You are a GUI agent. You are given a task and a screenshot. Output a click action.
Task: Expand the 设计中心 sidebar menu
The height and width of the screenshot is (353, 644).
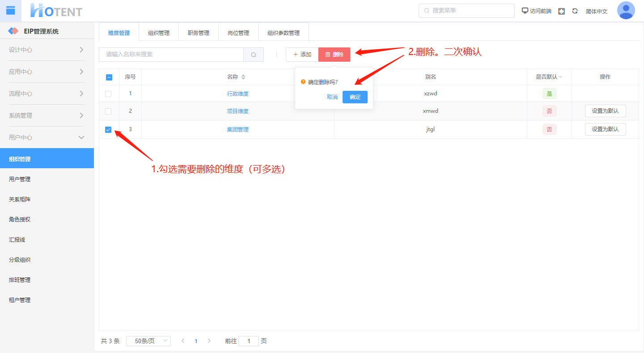[47, 50]
